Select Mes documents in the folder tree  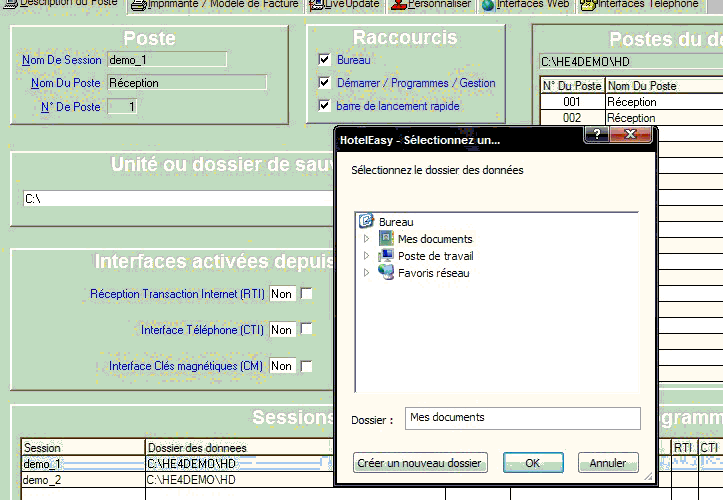click(x=435, y=239)
